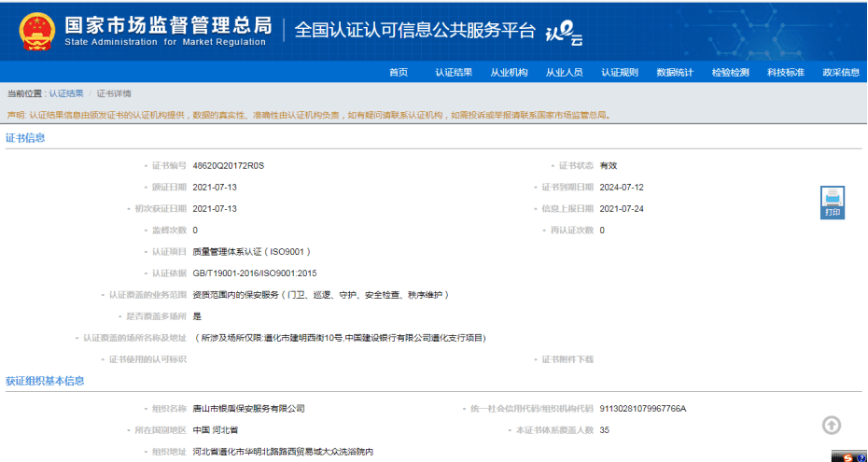Click the 证书信息 section heading
868x462 pixels.
tap(25, 138)
